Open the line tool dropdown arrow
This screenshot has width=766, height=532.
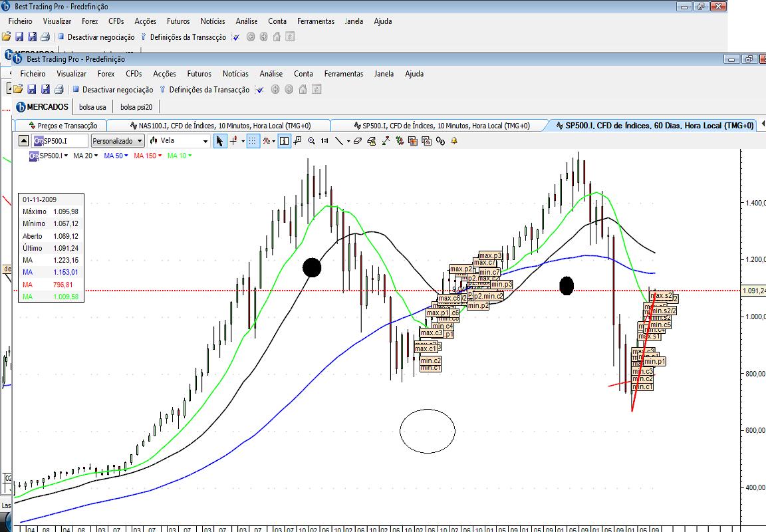tap(348, 141)
